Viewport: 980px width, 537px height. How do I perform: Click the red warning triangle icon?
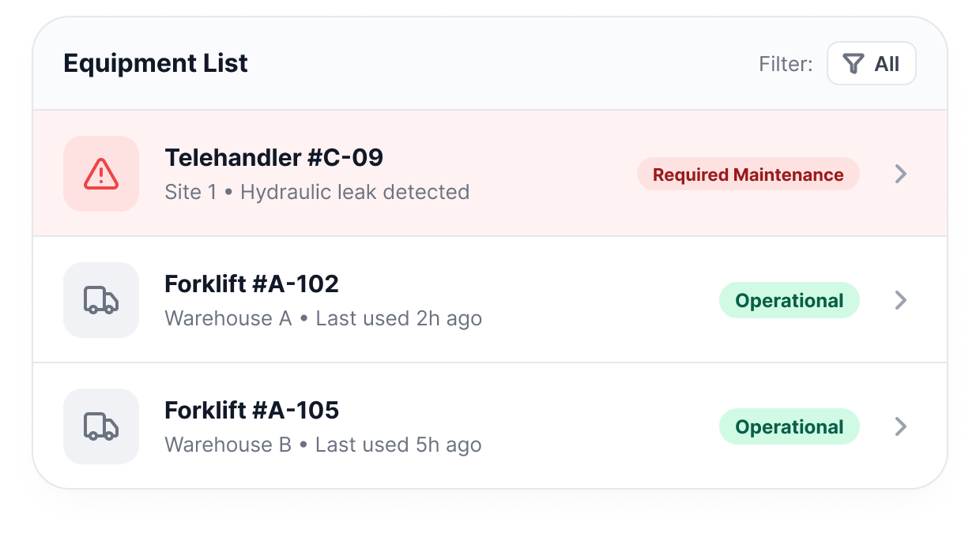pyautogui.click(x=101, y=174)
